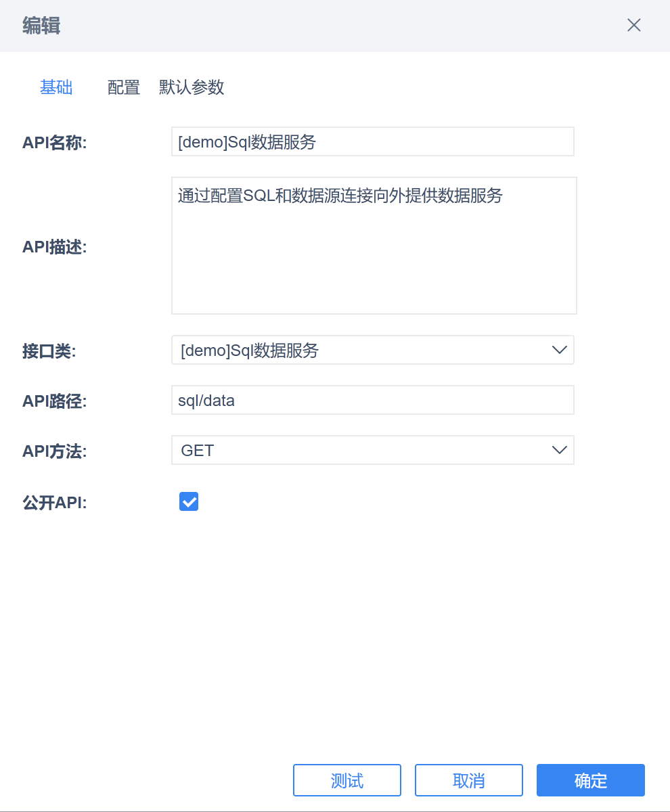Confirm with the 确定 button
The image size is (670, 812).
click(x=591, y=780)
